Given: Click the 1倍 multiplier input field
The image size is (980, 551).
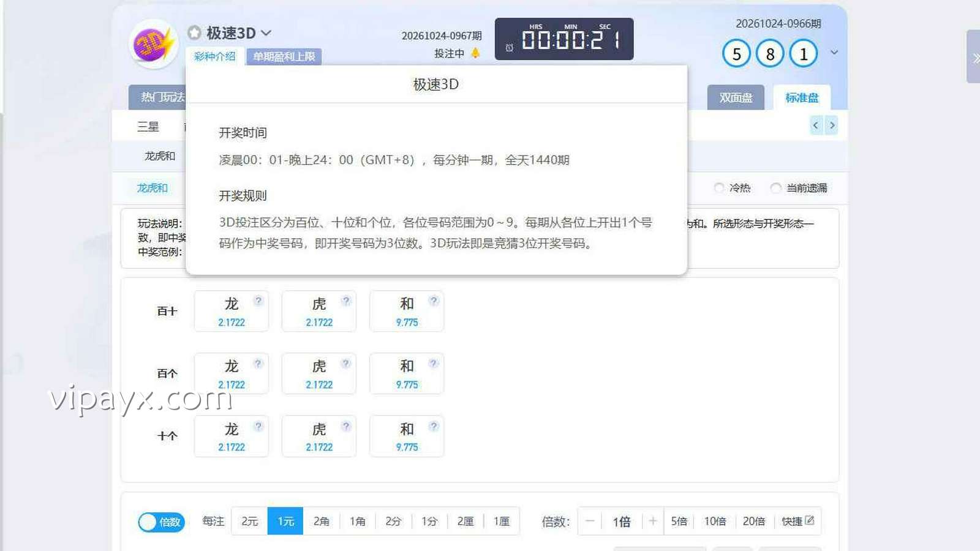Looking at the screenshot, I should tap(622, 521).
